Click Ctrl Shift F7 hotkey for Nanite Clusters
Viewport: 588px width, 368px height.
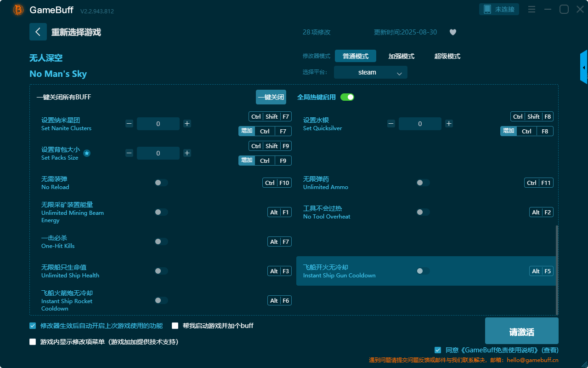(x=270, y=116)
